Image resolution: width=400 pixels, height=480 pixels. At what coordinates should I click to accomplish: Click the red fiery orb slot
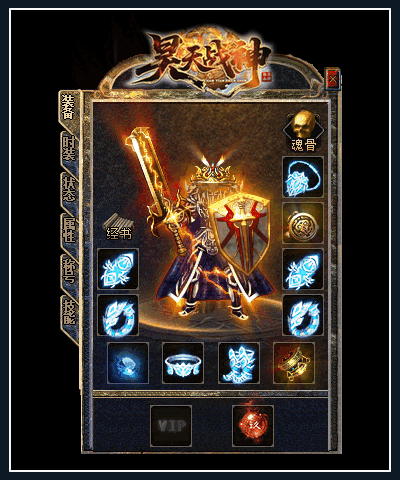point(253,426)
